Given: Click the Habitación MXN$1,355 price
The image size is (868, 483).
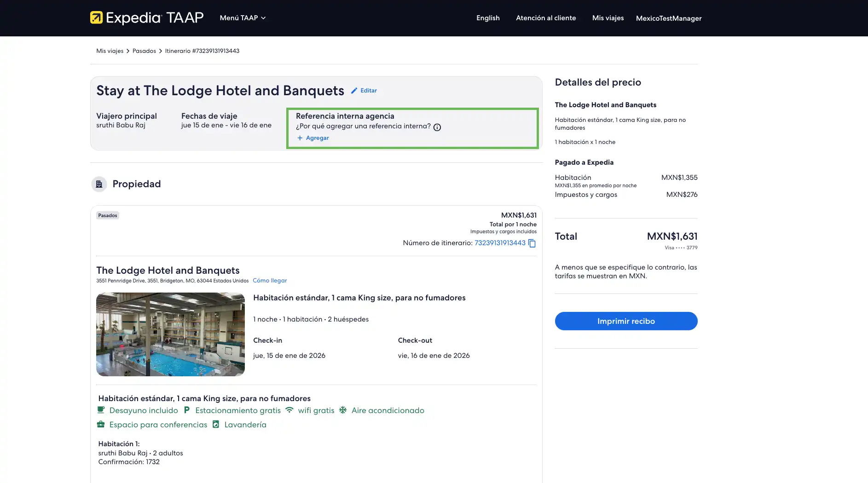Looking at the screenshot, I should click(679, 178).
